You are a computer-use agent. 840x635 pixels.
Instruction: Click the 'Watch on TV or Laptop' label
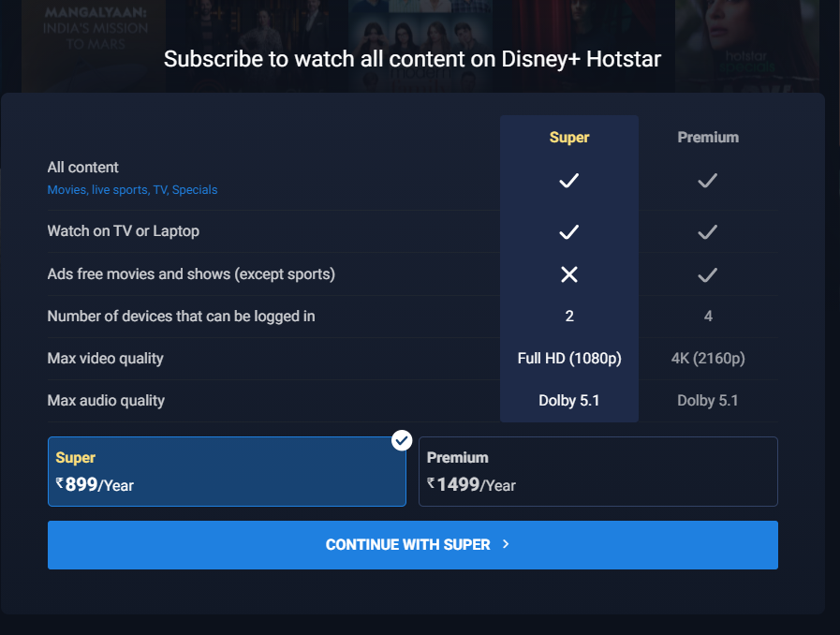coord(124,231)
